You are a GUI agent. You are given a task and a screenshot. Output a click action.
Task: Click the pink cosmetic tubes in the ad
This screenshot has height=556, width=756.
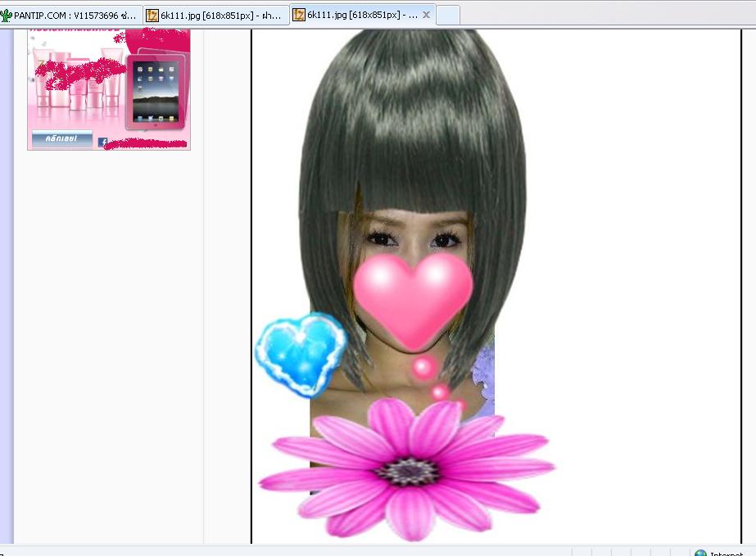[x=78, y=79]
